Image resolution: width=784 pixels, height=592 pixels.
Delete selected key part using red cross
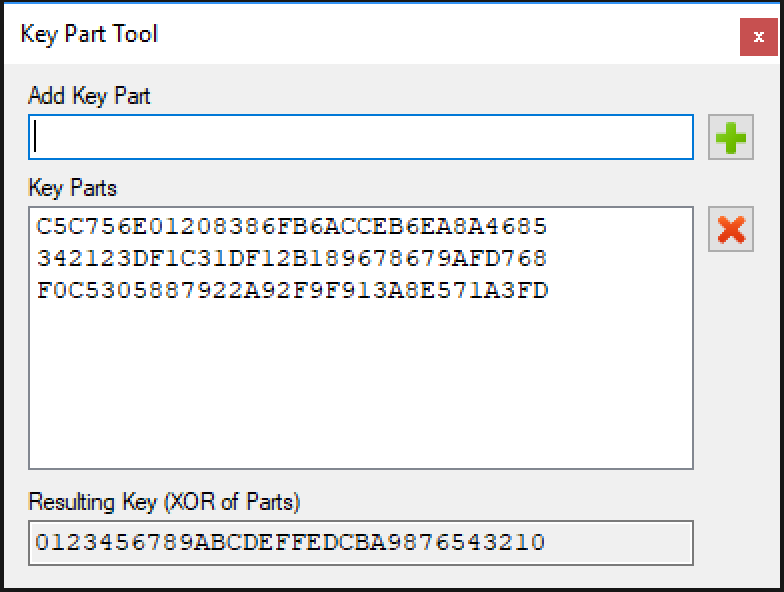pyautogui.click(x=730, y=229)
